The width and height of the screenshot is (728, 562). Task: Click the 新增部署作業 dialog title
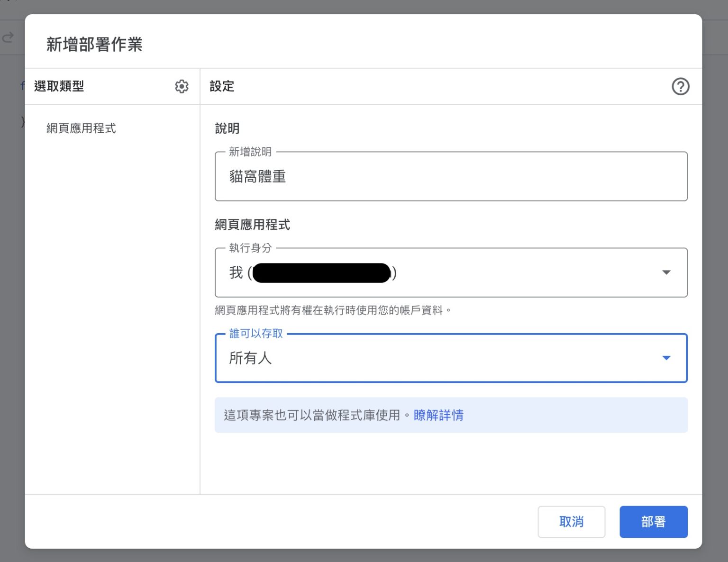pos(94,44)
